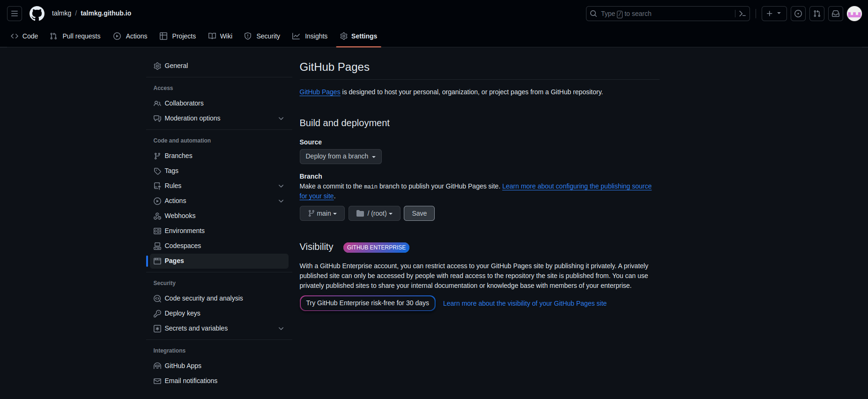Expand Secrets and variables chevron
Viewport: 868px width, 399px height.
coord(281,329)
